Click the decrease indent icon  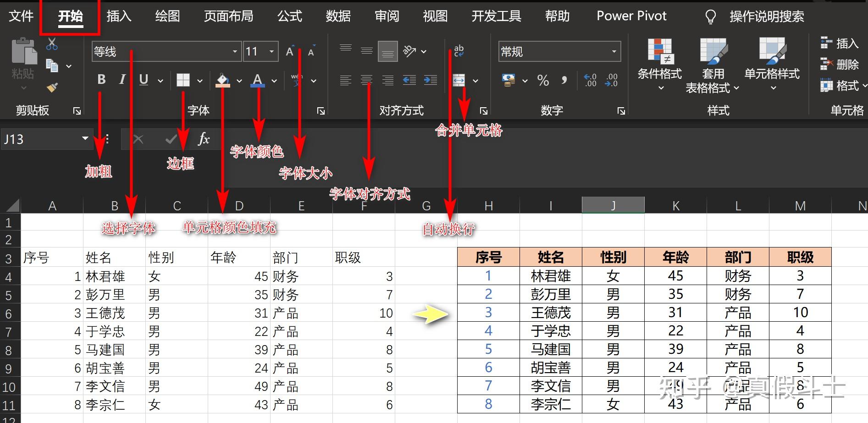[409, 81]
